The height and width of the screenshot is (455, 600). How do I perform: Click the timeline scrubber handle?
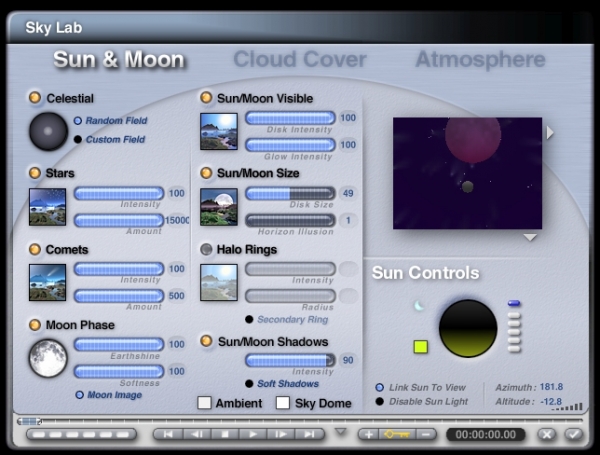pyautogui.click(x=29, y=421)
